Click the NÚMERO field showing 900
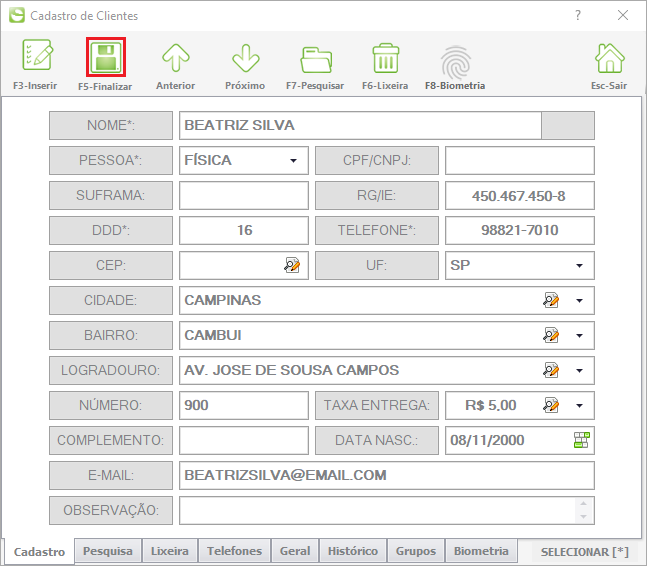647x566 pixels. (x=244, y=406)
